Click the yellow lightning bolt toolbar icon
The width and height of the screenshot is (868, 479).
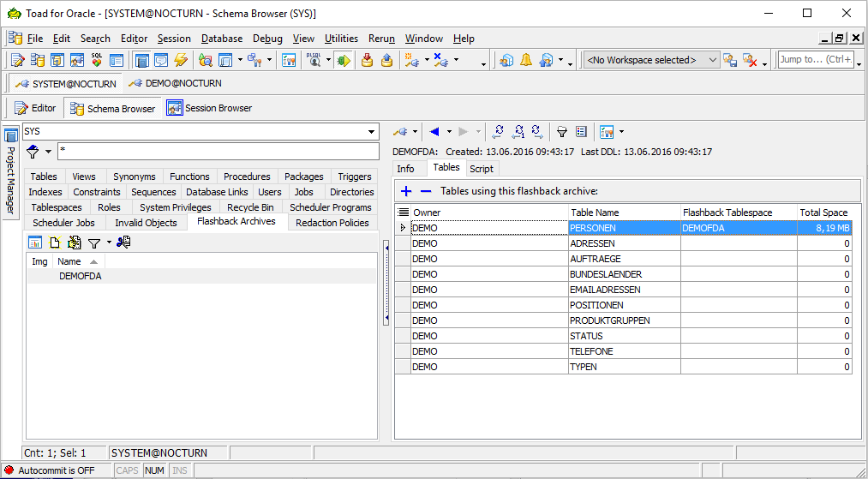(181, 60)
